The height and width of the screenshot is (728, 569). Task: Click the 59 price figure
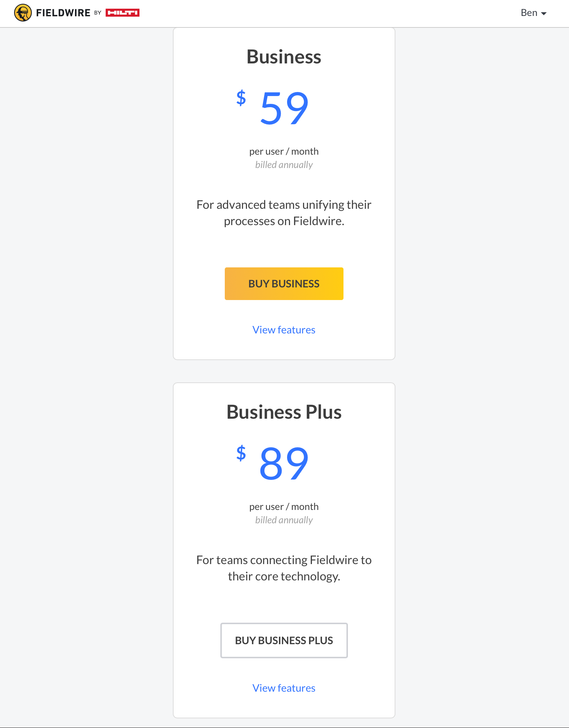(284, 108)
